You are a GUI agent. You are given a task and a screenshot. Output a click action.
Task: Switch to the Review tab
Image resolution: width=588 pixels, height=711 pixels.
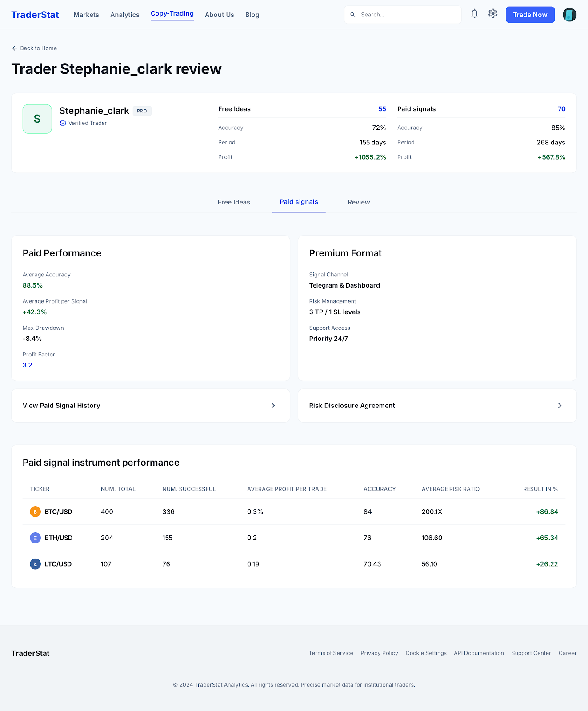[x=359, y=202]
